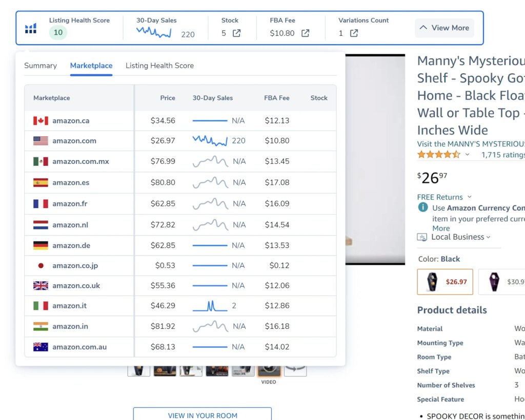This screenshot has height=420, width=525.
Task: Click the Listing Health Score badge 10
Action: coord(58,32)
